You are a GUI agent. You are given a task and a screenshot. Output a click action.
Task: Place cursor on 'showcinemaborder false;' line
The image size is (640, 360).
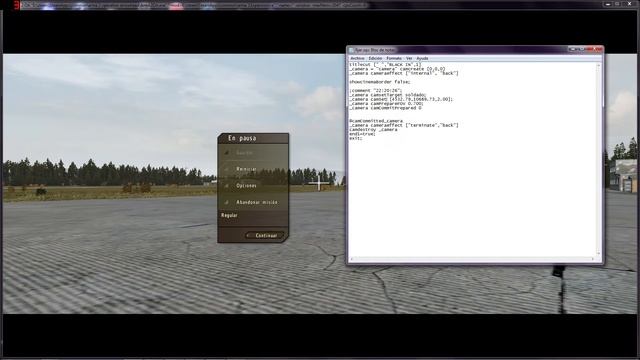380,82
